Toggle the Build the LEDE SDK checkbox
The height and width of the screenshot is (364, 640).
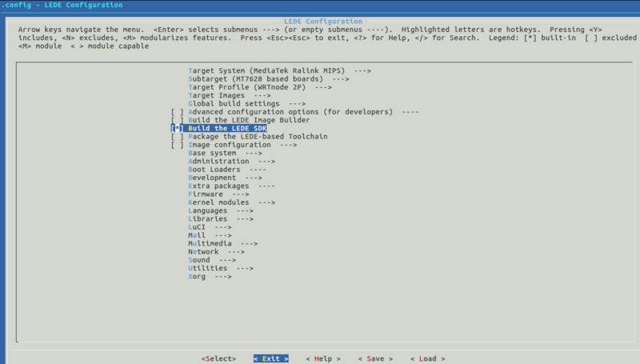point(177,128)
